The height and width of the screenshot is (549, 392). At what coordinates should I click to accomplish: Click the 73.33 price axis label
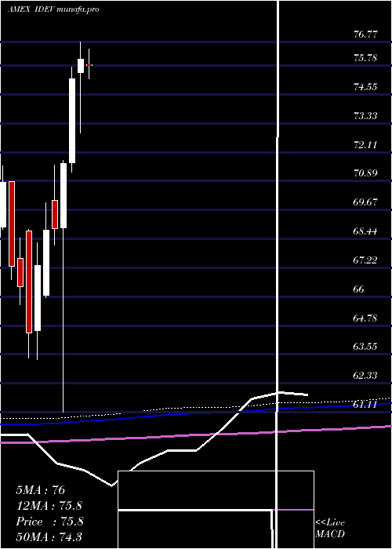365,115
